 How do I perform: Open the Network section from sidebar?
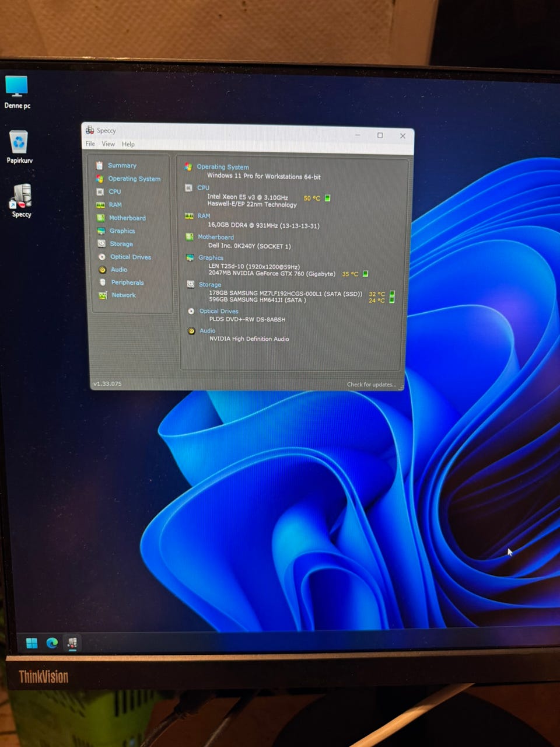coord(124,295)
